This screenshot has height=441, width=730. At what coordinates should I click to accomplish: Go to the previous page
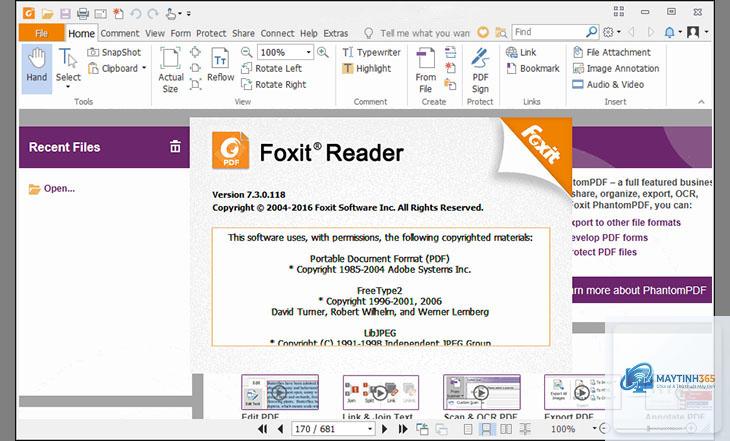[x=280, y=429]
